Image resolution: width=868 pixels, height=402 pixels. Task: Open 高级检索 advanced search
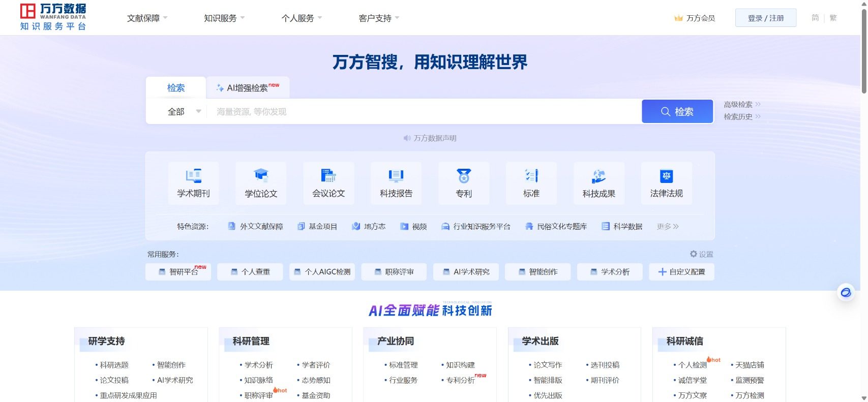click(x=742, y=104)
